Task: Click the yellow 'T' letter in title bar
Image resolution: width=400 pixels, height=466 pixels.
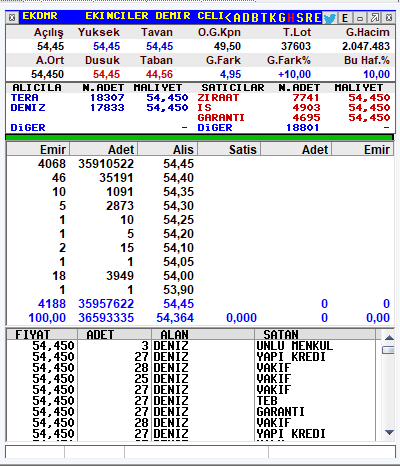Action: point(264,17)
